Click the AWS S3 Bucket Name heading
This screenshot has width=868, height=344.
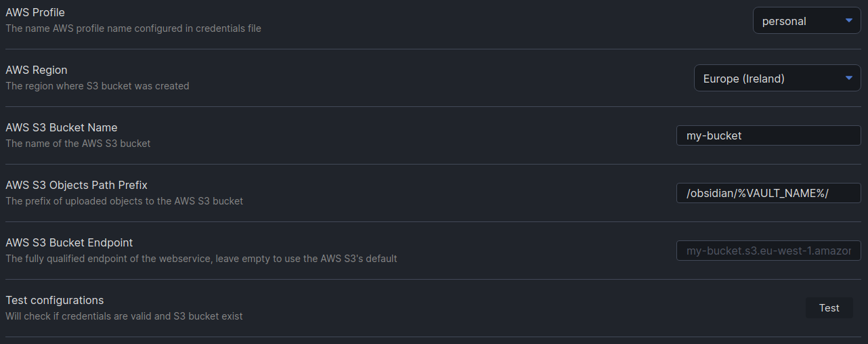[x=62, y=127]
